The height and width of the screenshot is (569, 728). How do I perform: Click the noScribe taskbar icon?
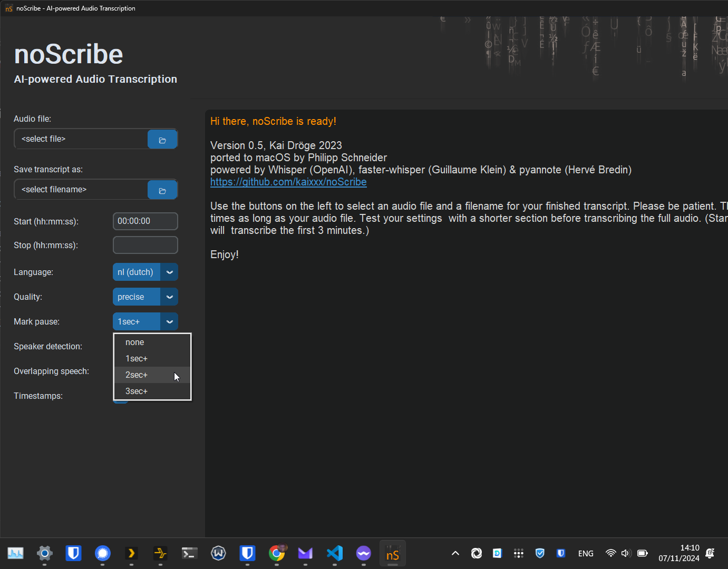(x=392, y=554)
